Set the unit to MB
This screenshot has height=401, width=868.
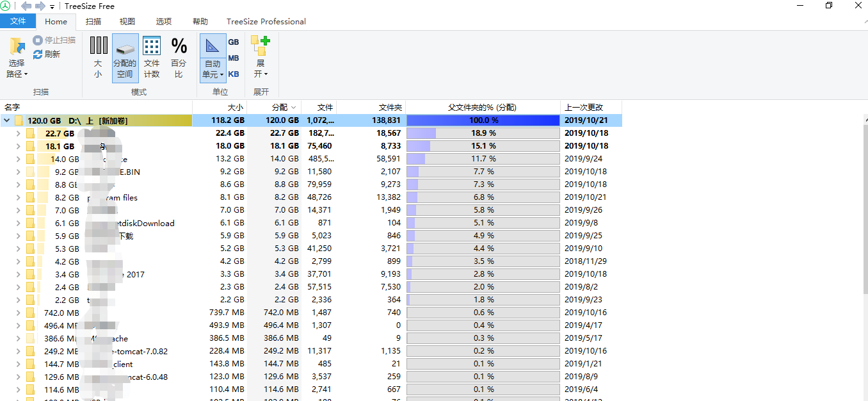(x=234, y=58)
